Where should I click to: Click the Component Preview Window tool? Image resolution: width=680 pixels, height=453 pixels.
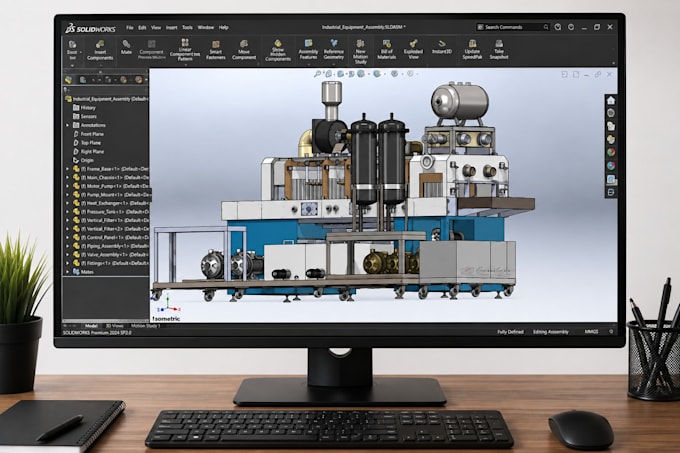151,49
